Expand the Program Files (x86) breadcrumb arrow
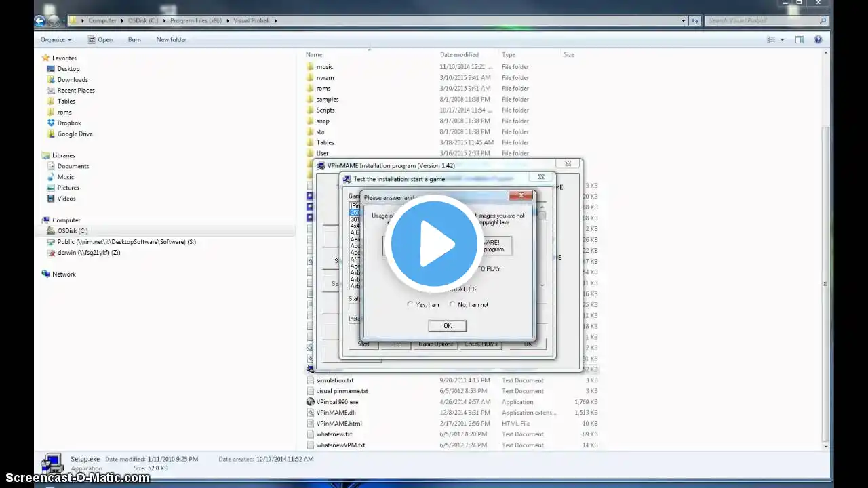The height and width of the screenshot is (488, 868). [229, 21]
